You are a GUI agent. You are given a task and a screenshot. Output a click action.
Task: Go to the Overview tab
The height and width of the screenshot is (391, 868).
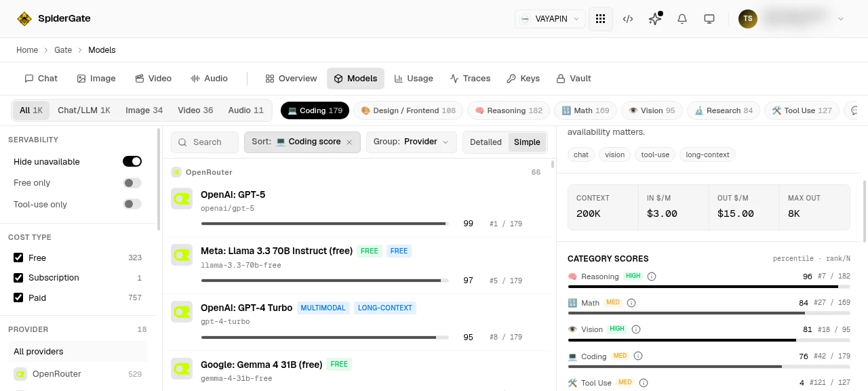[x=291, y=79]
